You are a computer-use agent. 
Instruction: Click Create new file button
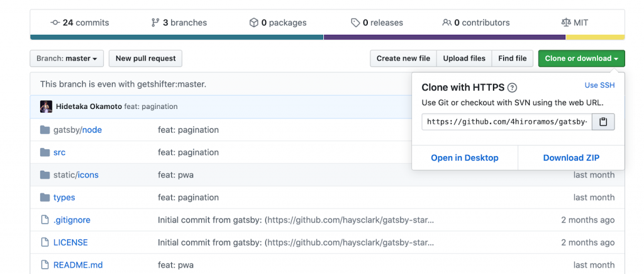click(x=403, y=59)
